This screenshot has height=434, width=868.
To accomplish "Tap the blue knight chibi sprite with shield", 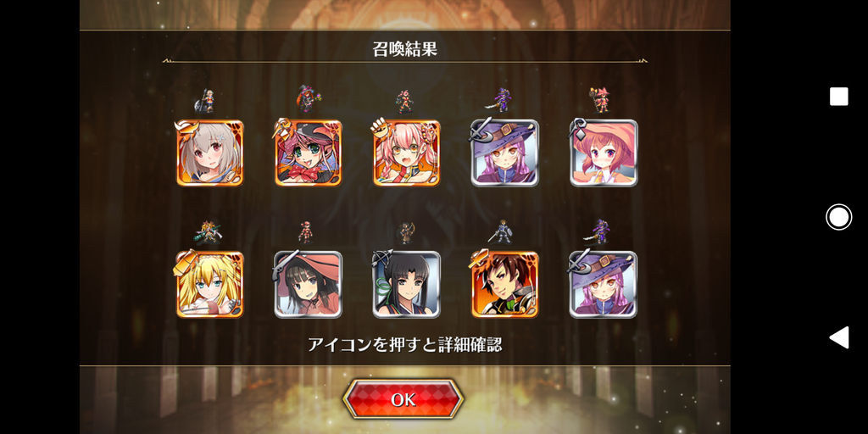I will [500, 232].
